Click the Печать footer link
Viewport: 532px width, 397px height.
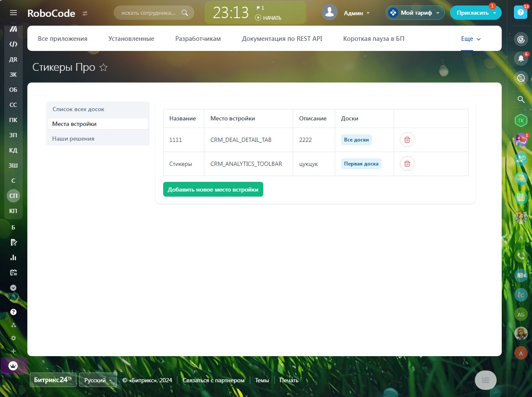pyautogui.click(x=289, y=380)
